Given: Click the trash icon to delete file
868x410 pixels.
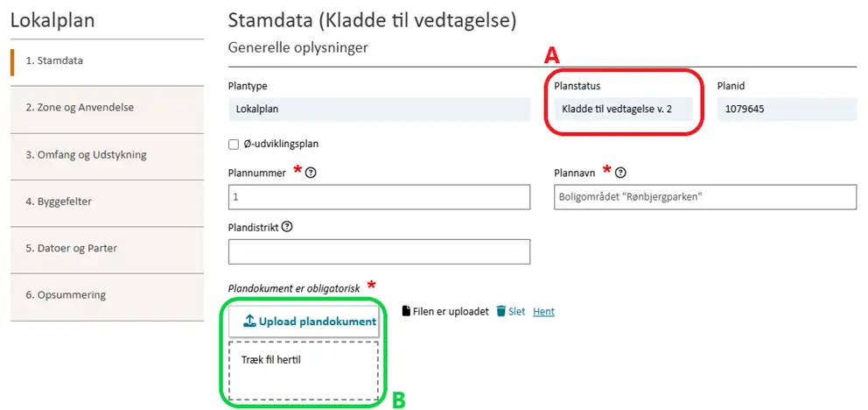Looking at the screenshot, I should 500,311.
